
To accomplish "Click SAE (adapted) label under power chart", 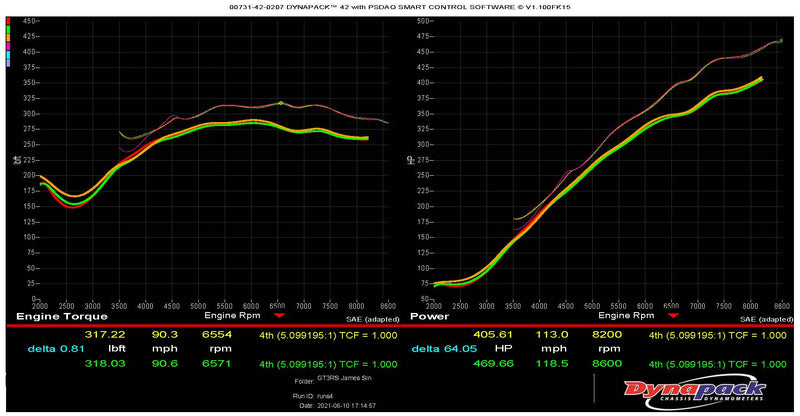I will 763,318.
